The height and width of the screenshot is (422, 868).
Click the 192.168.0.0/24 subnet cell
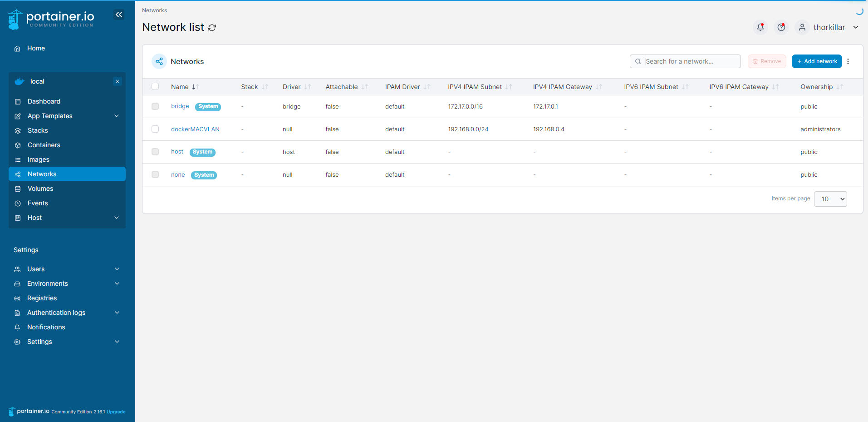coord(468,129)
